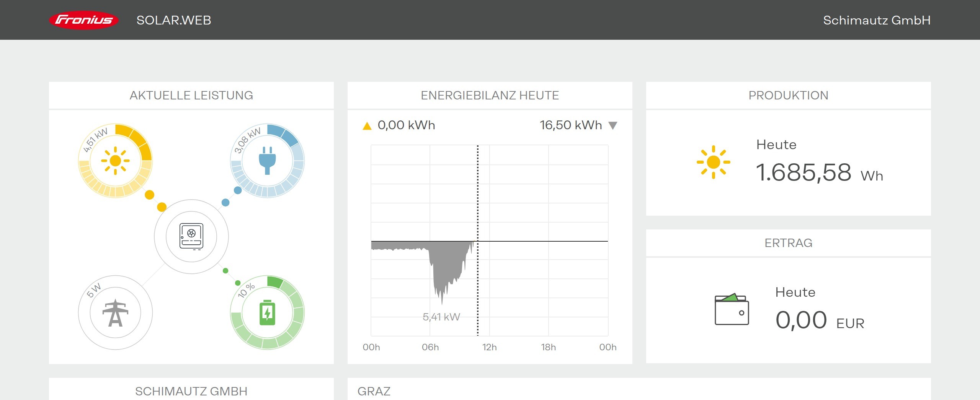Click the ENERGIEBILANZ HEUTE panel header
Screen dimensions: 980x400
pos(490,95)
